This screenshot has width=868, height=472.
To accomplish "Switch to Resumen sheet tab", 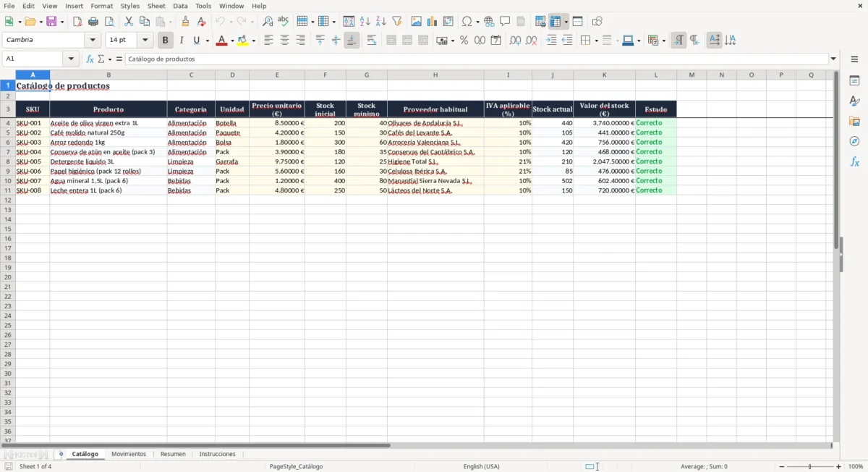I will (x=173, y=455).
